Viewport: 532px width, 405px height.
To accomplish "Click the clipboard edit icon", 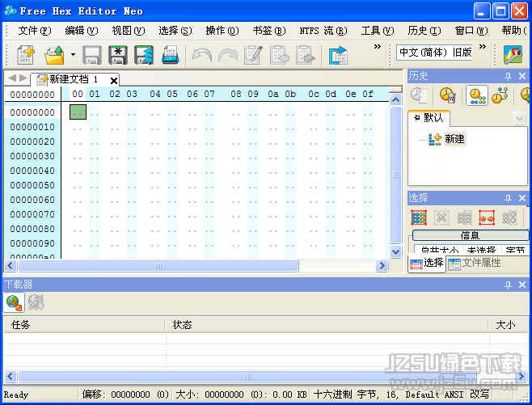I will point(253,55).
